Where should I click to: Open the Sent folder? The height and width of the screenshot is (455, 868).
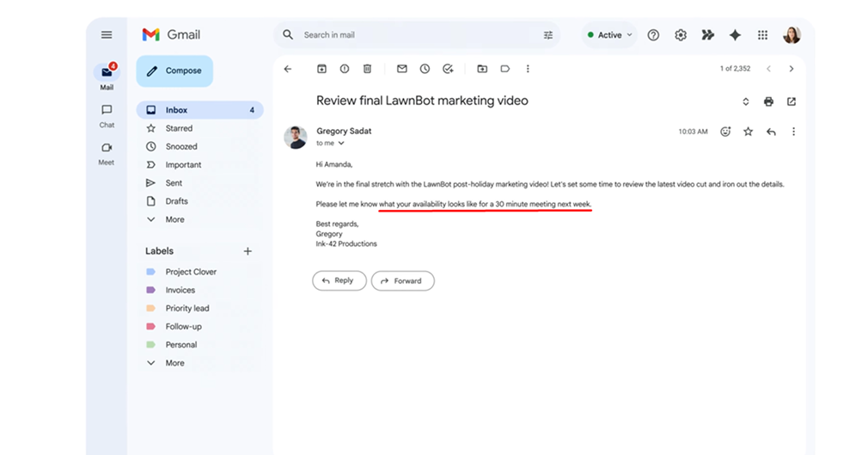[x=174, y=183]
